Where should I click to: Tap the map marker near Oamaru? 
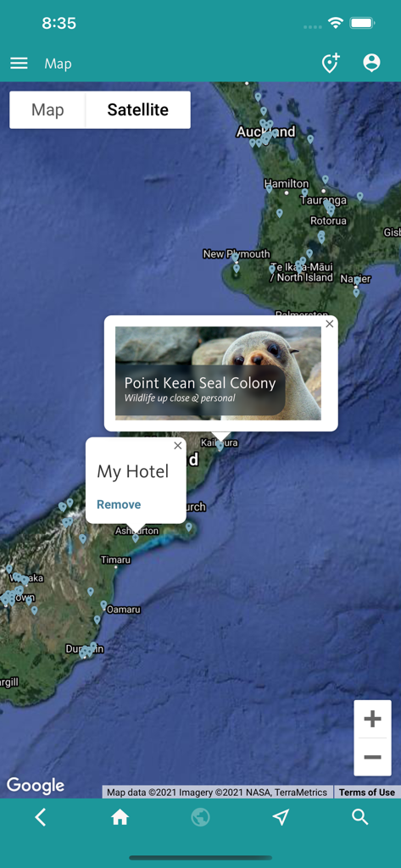click(103, 605)
